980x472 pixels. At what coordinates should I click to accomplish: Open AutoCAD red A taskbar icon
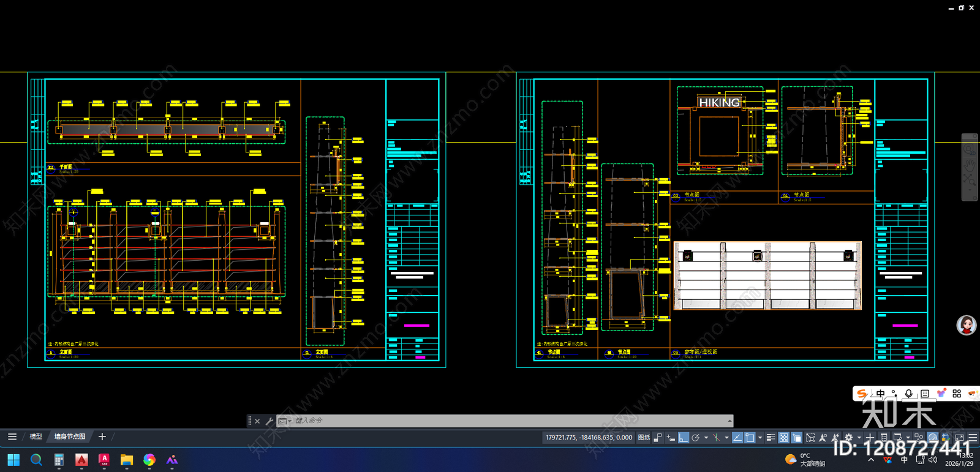[x=81, y=459]
